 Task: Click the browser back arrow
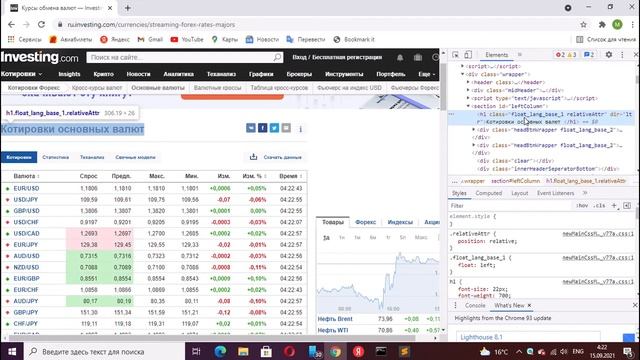pos(11,24)
